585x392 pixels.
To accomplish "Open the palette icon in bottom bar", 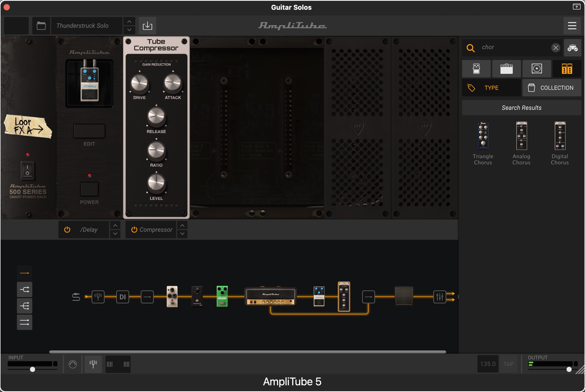I will [x=73, y=364].
